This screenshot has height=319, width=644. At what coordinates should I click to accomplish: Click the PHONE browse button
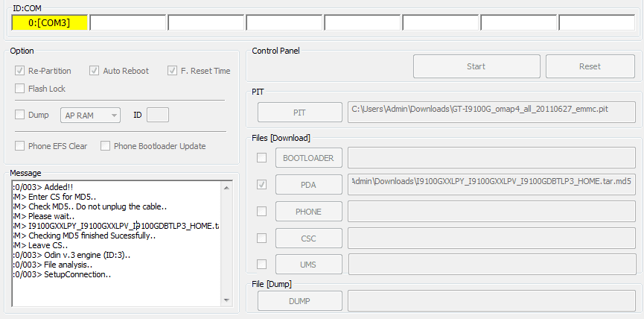point(308,212)
